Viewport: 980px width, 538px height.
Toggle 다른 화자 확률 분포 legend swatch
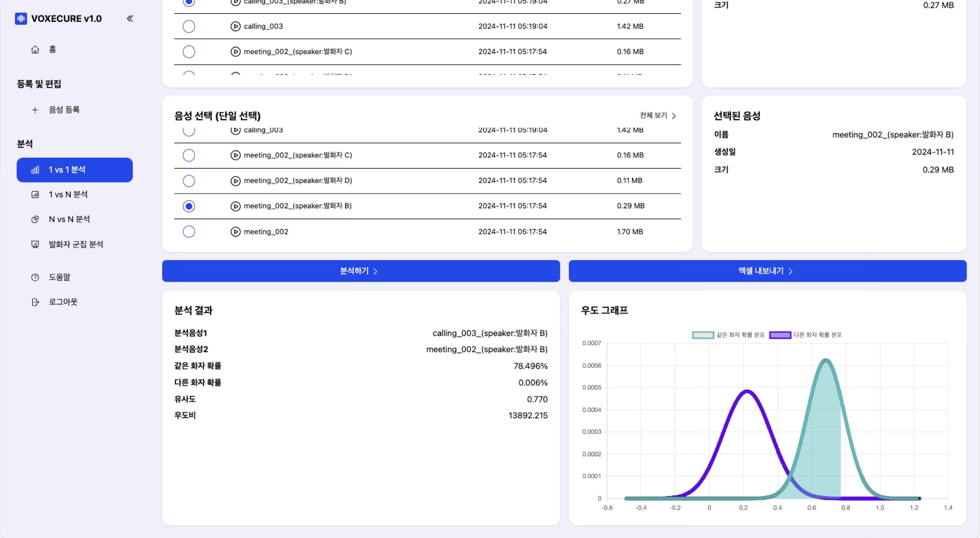point(780,335)
